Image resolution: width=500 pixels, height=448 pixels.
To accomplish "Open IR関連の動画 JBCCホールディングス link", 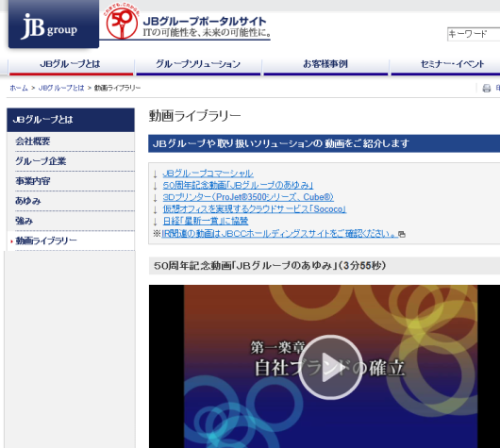I will (279, 234).
